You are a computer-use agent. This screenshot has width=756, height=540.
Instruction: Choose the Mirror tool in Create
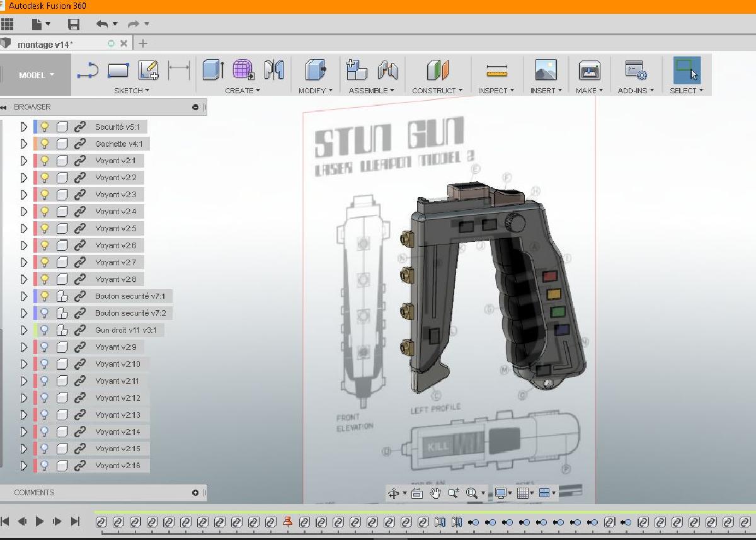273,70
